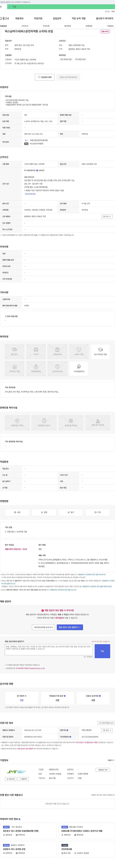Click info icon beside 고용24 입사지원

click(x=100, y=696)
